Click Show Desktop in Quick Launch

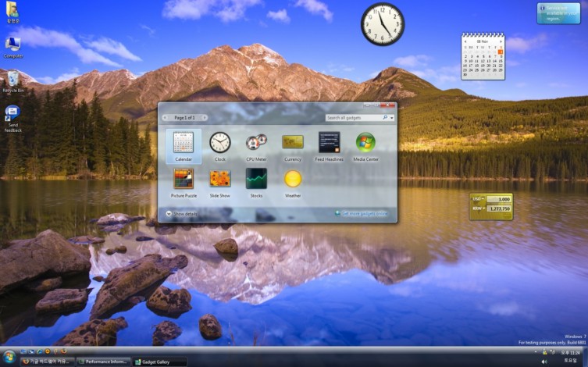23,351
